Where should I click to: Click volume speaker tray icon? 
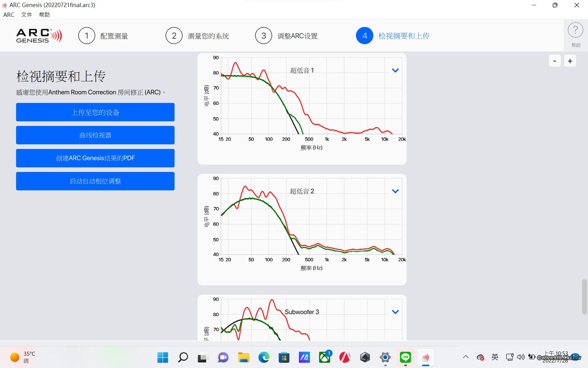(521, 357)
